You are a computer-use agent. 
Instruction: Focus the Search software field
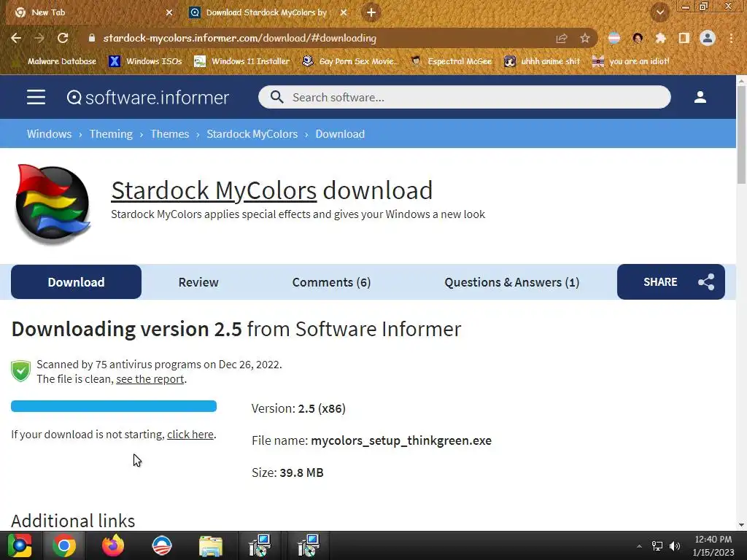(465, 97)
